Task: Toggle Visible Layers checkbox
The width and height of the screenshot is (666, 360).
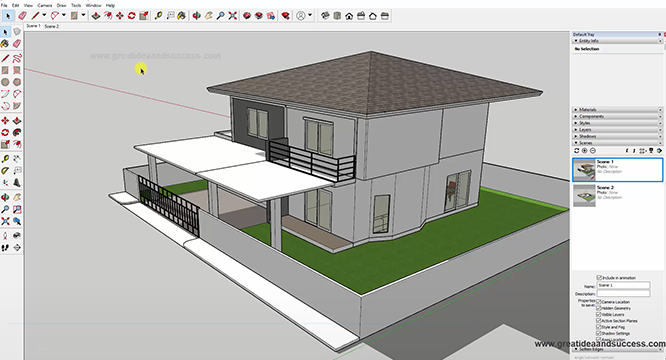Action: point(599,315)
